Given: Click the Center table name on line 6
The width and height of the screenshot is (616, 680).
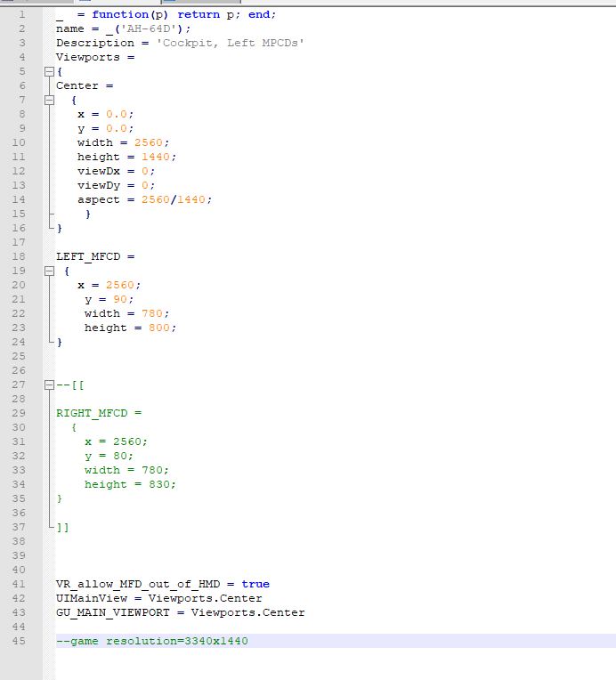Looking at the screenshot, I should coord(77,85).
